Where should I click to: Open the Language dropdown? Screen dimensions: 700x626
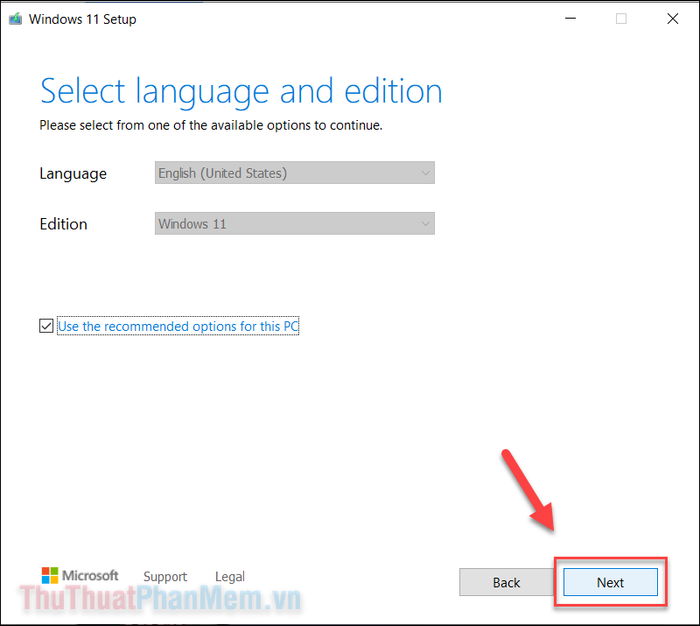tap(295, 173)
